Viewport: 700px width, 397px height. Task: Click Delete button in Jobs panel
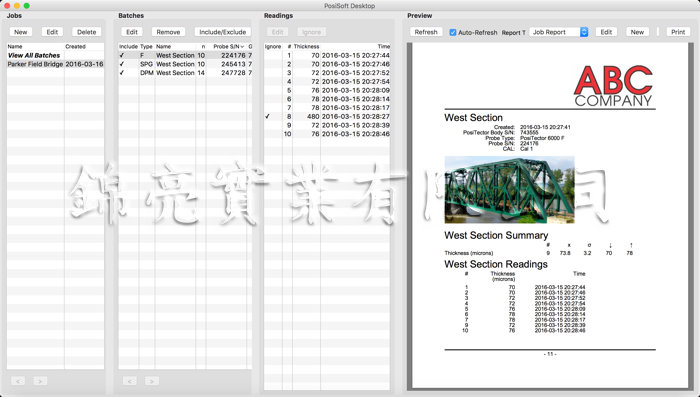click(87, 32)
